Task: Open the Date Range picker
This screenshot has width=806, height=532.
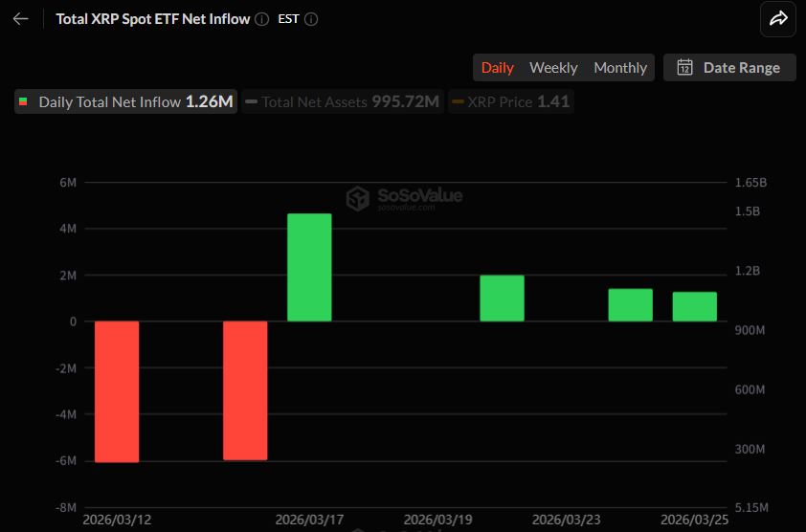Action: (x=729, y=67)
